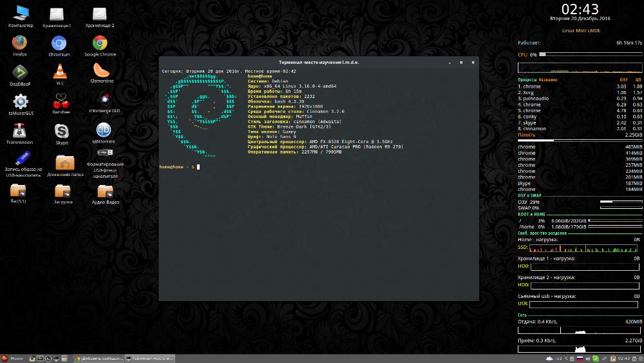Click the panel clock showing 02:43
The height and width of the screenshot is (363, 644).
pyautogui.click(x=623, y=358)
